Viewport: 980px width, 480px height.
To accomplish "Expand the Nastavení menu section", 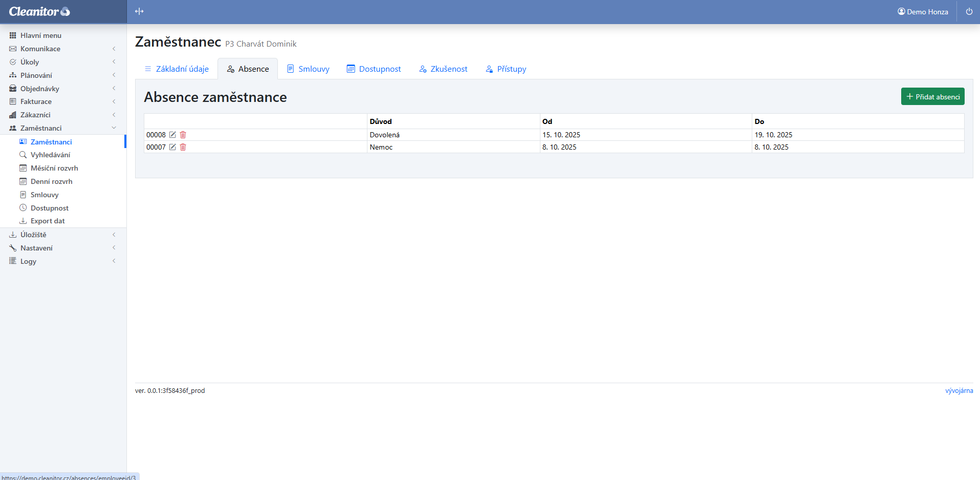I will coord(36,248).
